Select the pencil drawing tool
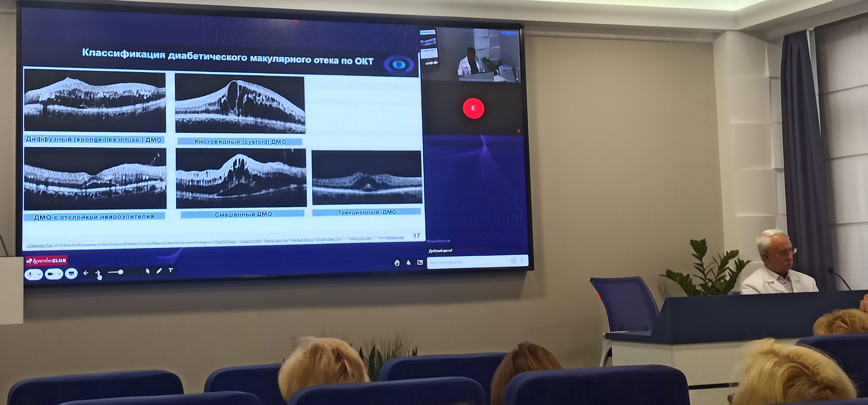 coord(159,271)
